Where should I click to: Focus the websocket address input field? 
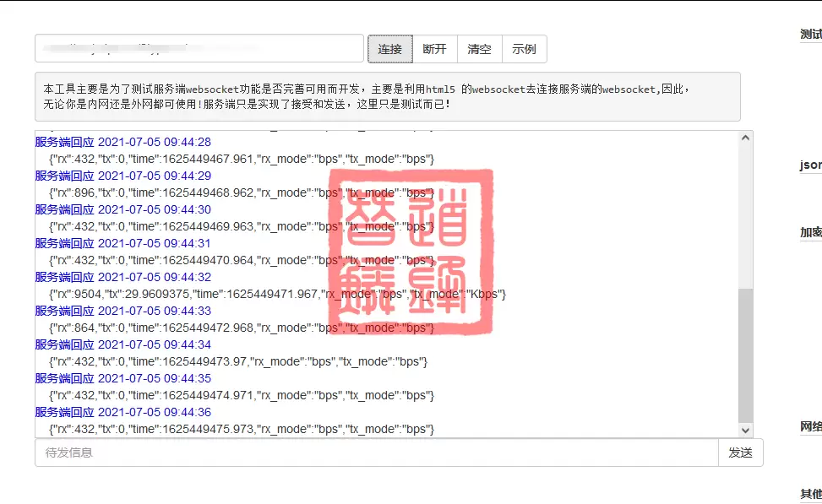point(199,48)
